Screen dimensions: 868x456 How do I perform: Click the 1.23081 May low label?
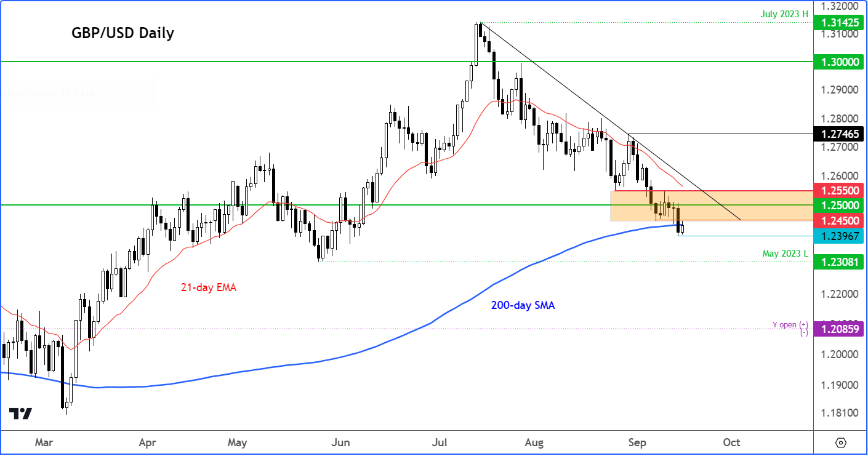(838, 262)
